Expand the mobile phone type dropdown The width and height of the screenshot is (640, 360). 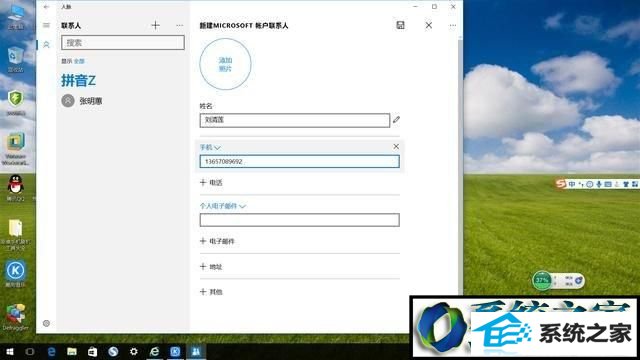[x=210, y=147]
